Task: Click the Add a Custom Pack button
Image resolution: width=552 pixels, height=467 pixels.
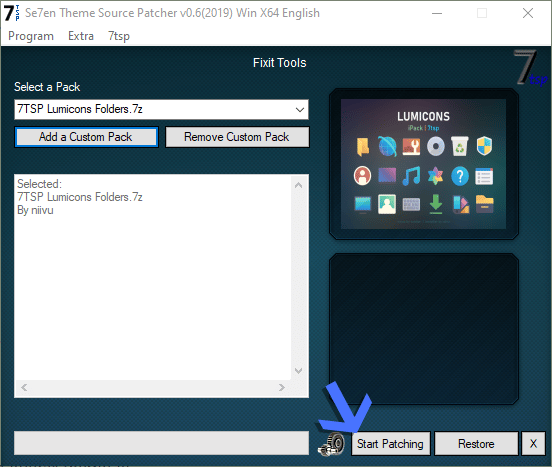Action: pyautogui.click(x=86, y=137)
